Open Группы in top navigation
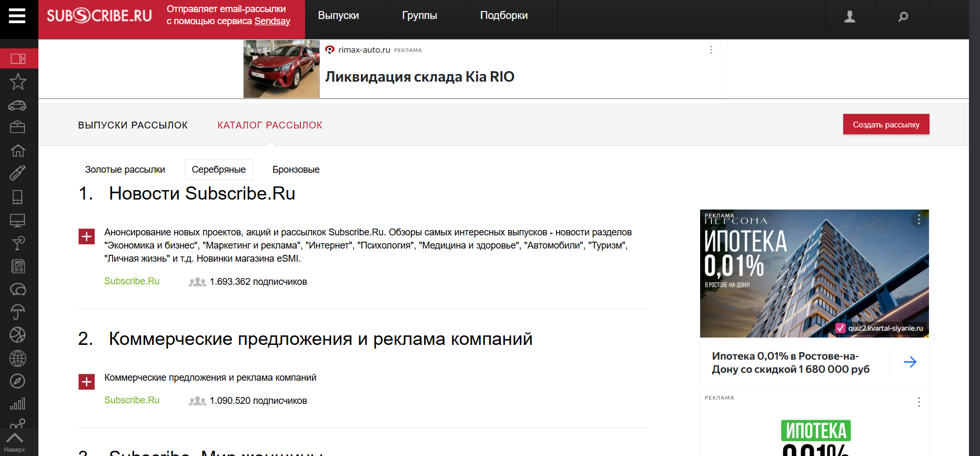The height and width of the screenshot is (456, 980). 419,16
